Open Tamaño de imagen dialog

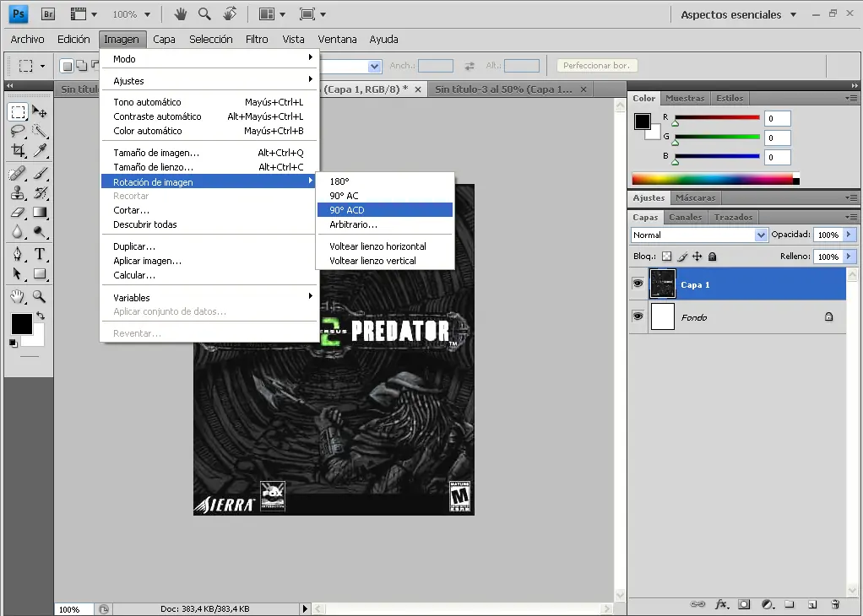click(209, 153)
